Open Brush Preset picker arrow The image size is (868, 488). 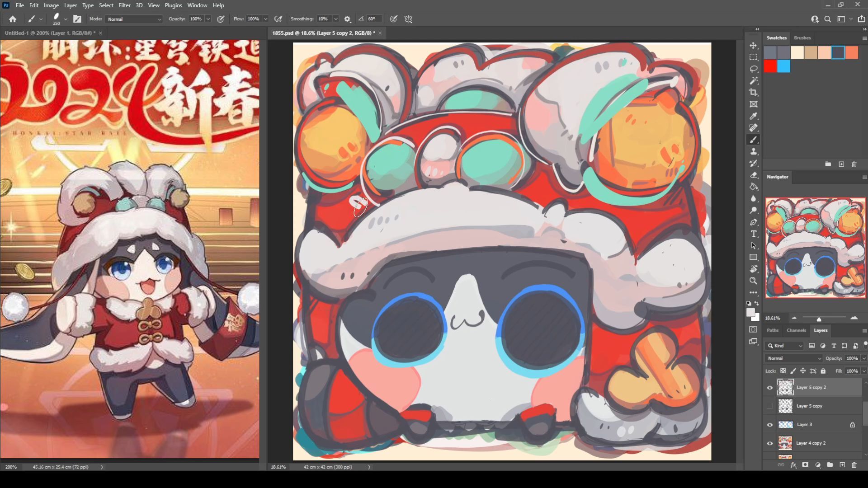point(66,19)
